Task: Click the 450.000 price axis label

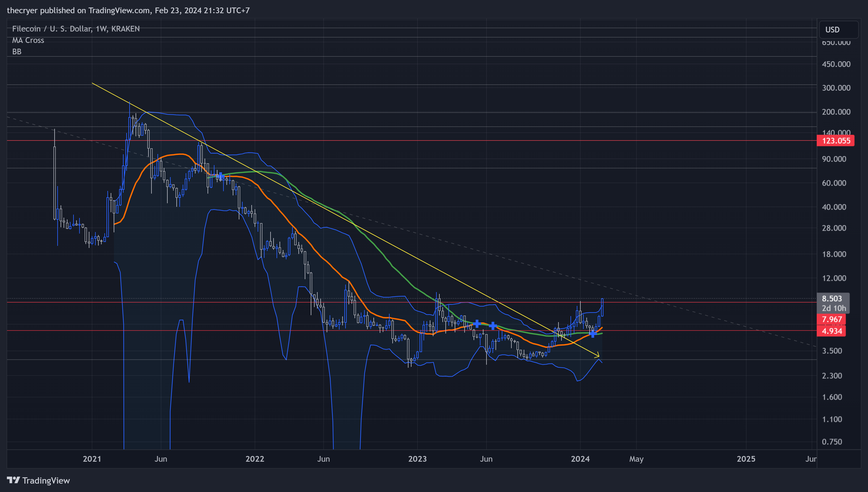Action: tap(836, 64)
